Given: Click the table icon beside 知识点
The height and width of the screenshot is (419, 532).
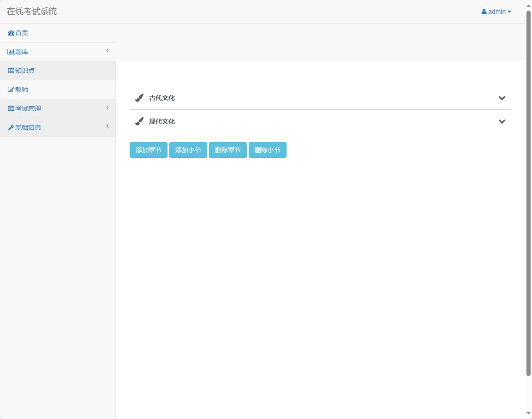Looking at the screenshot, I should tap(11, 71).
